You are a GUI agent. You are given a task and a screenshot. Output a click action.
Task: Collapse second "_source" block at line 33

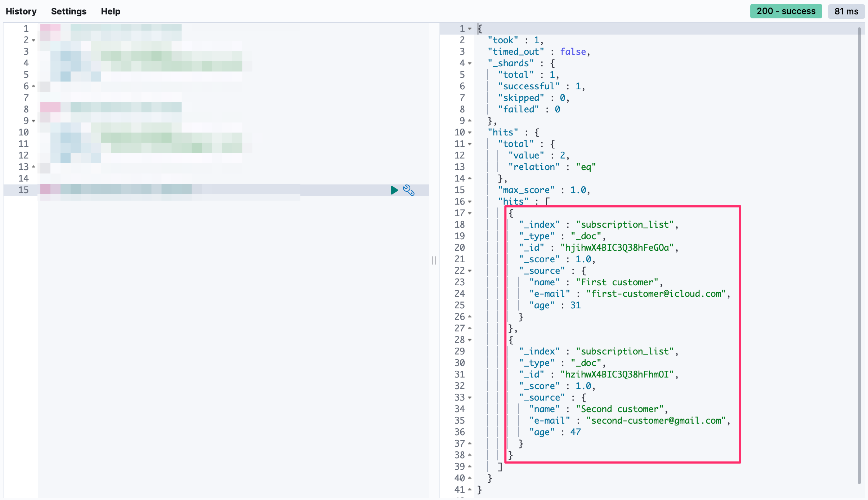(470, 398)
